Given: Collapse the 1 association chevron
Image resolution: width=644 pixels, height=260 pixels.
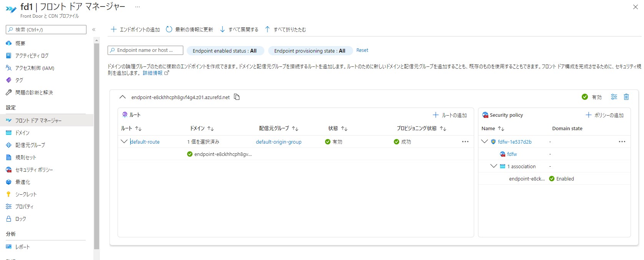Looking at the screenshot, I should [494, 166].
